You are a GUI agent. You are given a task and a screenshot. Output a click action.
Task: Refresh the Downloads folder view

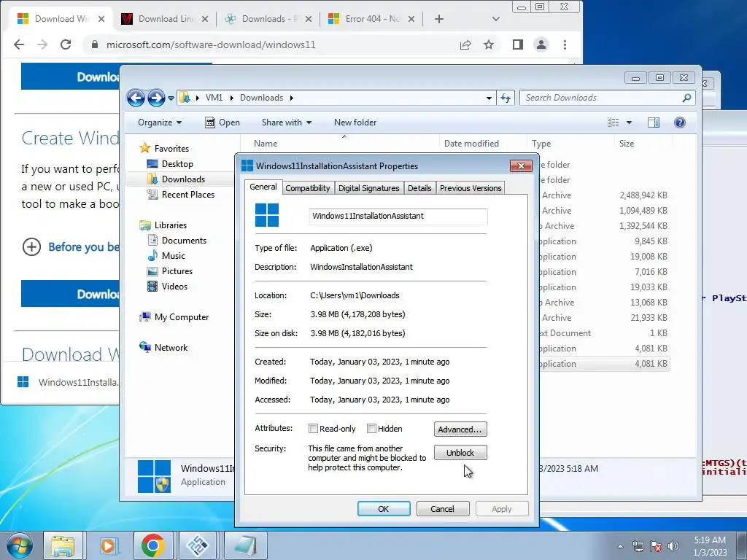point(506,98)
